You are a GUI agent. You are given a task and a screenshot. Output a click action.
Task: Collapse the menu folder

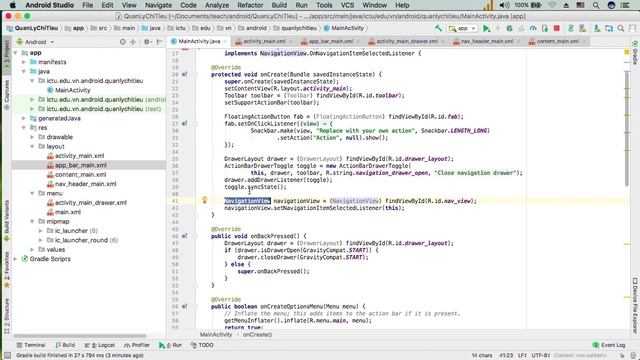32,193
